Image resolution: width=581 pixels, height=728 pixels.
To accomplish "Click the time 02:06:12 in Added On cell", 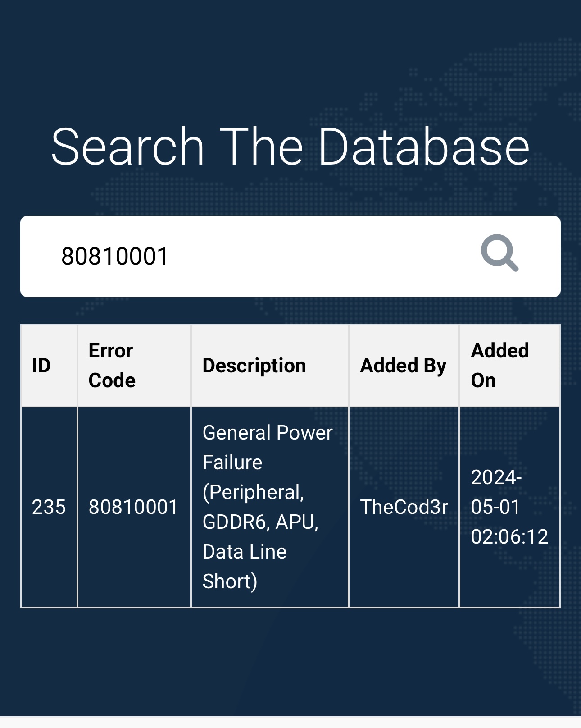I will (509, 537).
